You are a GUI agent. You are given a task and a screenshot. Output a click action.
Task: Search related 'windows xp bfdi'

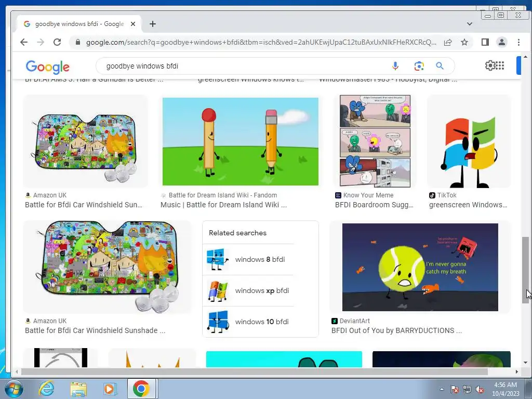pyautogui.click(x=248, y=290)
